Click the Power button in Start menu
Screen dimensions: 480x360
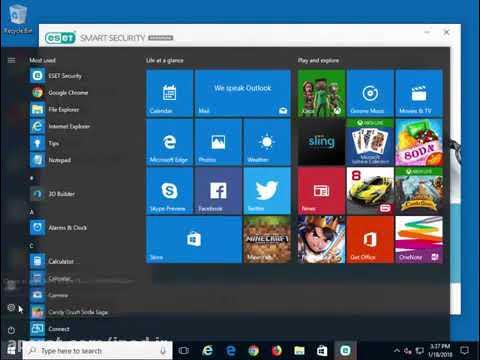coord(11,330)
